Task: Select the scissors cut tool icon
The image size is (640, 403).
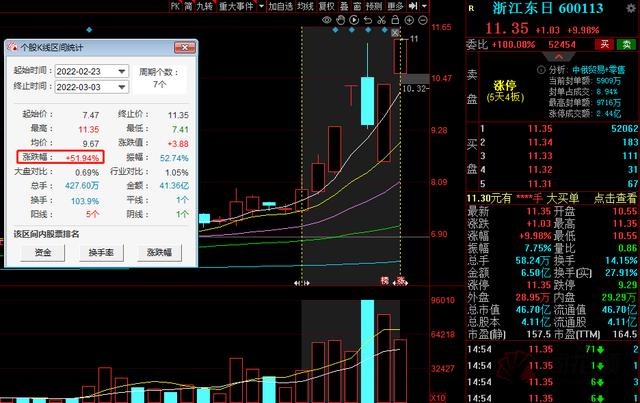Action: click(x=382, y=20)
